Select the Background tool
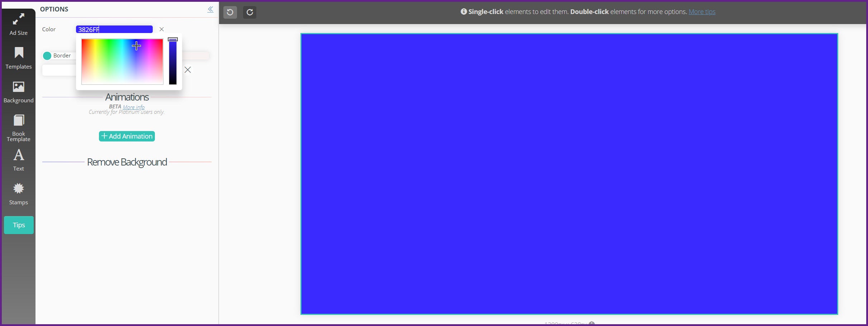Viewport: 868px width, 326px height. click(18, 92)
